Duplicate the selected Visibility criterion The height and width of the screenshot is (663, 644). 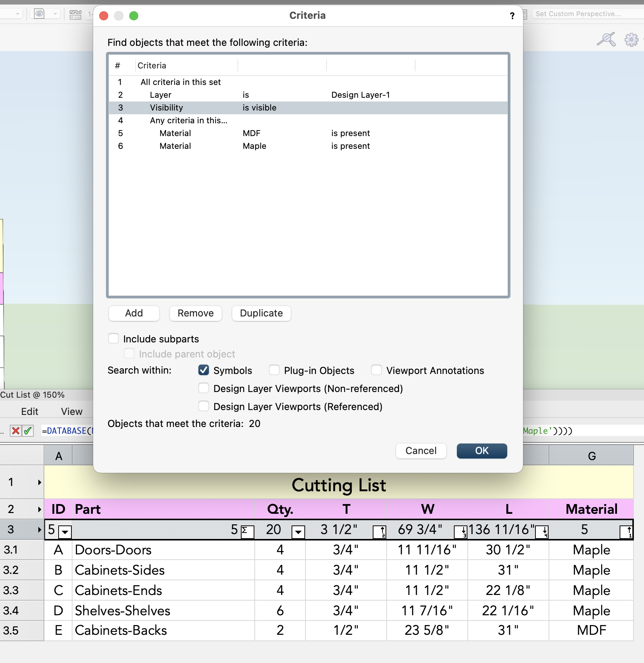click(x=261, y=313)
